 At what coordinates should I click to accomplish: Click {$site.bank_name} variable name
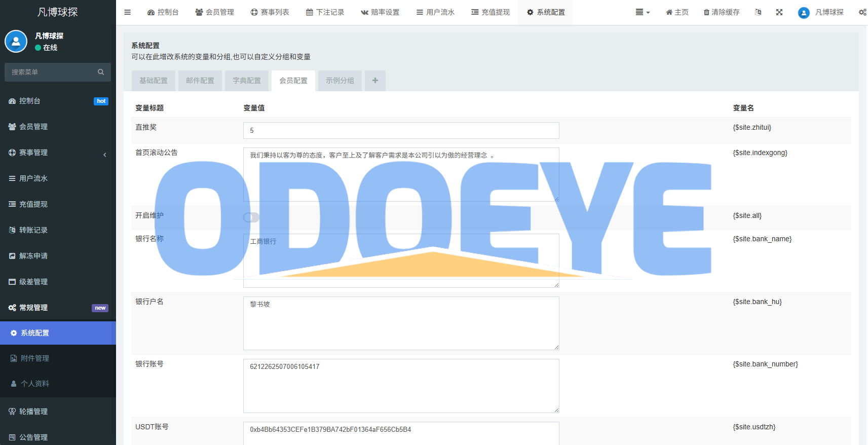[762, 239]
